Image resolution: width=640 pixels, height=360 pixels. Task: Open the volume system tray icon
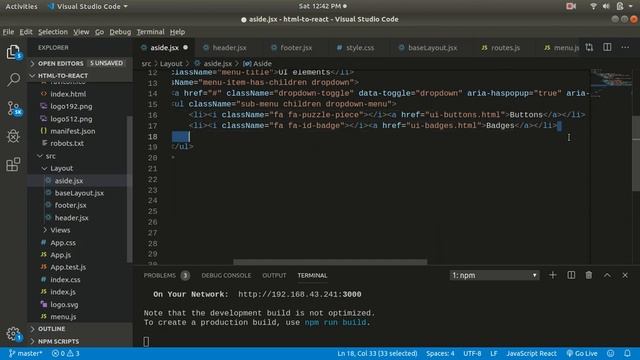[x=606, y=6]
